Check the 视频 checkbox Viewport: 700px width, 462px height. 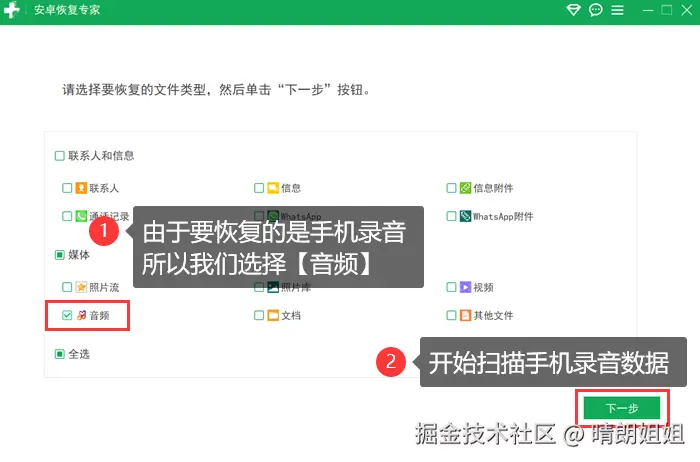451,287
